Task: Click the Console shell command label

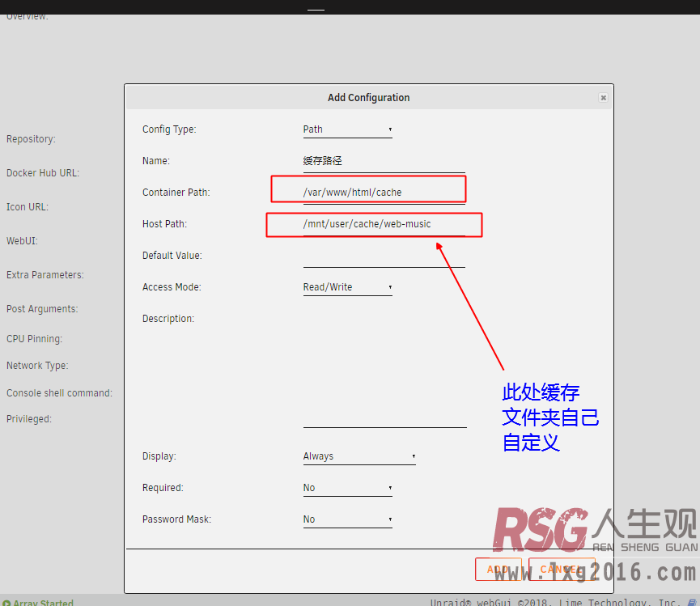Action: click(59, 393)
